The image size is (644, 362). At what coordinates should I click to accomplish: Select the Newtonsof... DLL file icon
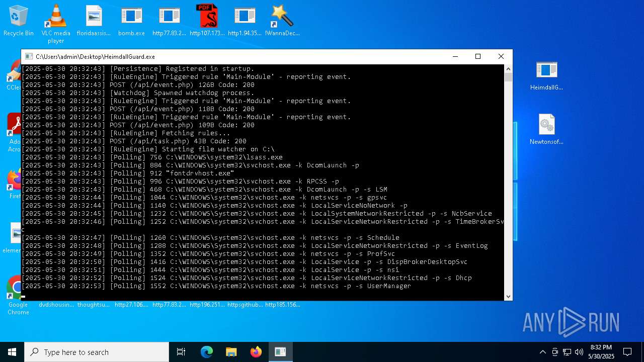coord(546,130)
